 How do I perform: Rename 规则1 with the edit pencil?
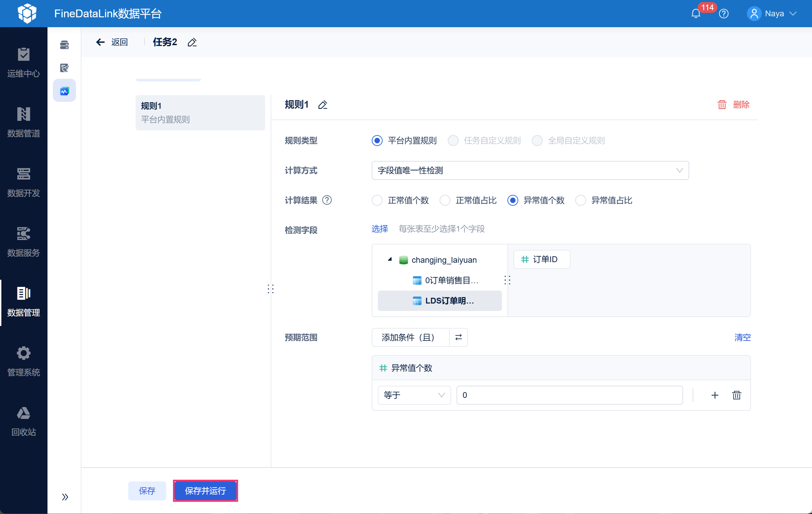point(323,105)
